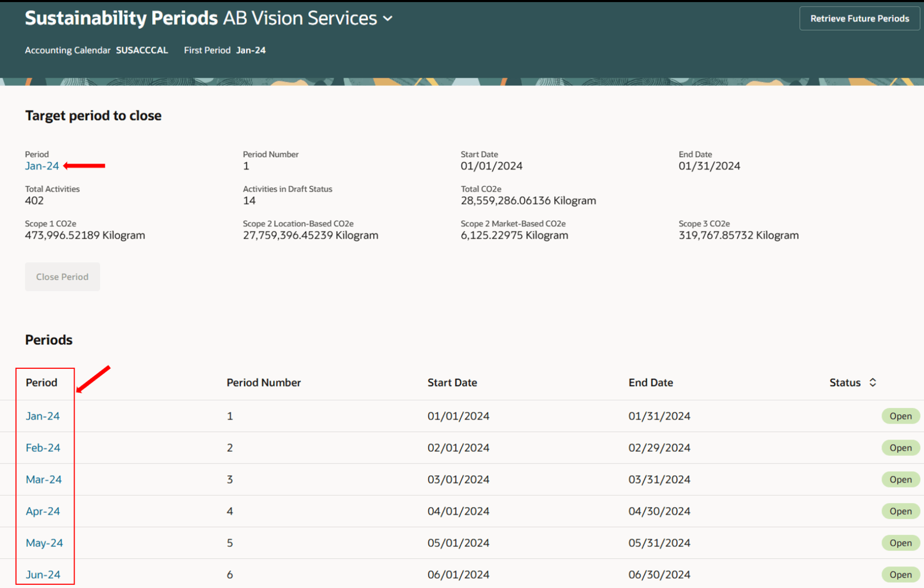Click the Start Date column header
The height and width of the screenshot is (588, 924).
click(452, 382)
